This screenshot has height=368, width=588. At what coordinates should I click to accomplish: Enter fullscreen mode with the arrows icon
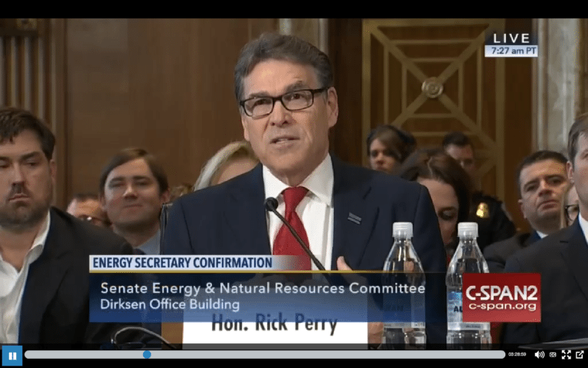(x=567, y=354)
